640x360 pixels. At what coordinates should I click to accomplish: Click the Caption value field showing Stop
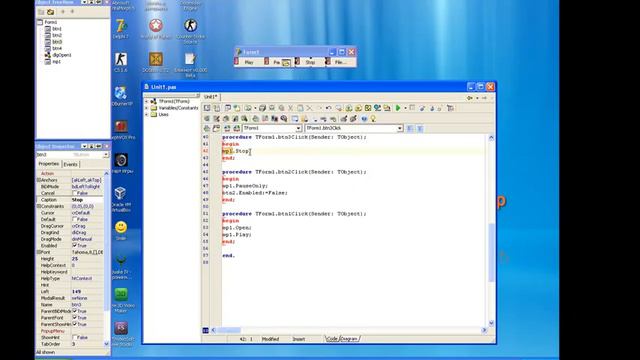coord(87,200)
